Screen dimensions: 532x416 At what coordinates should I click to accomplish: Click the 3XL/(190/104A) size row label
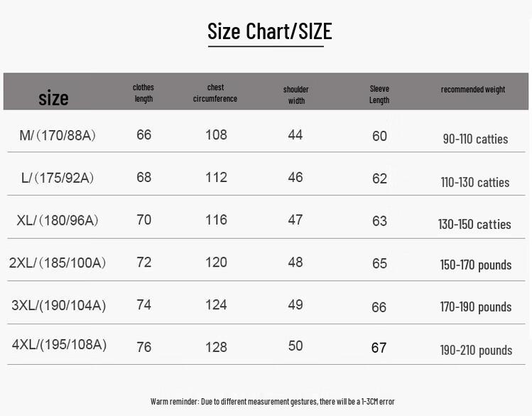tap(58, 306)
